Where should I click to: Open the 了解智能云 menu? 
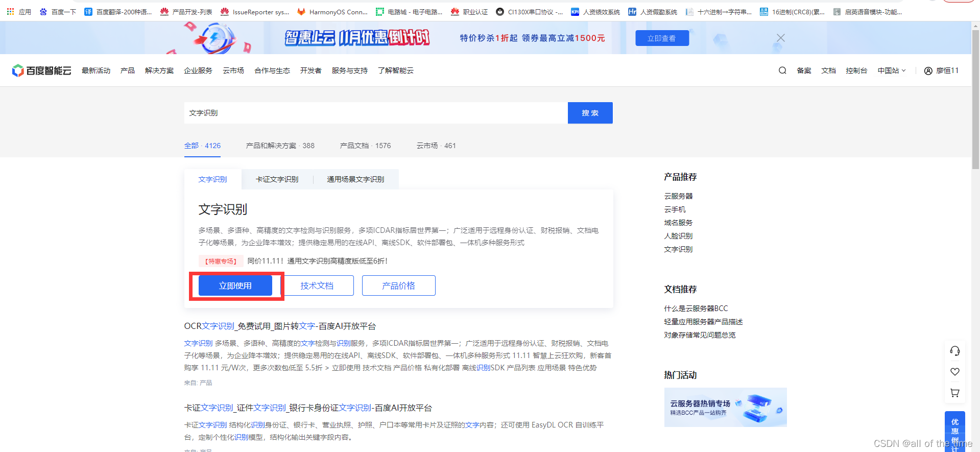396,70
